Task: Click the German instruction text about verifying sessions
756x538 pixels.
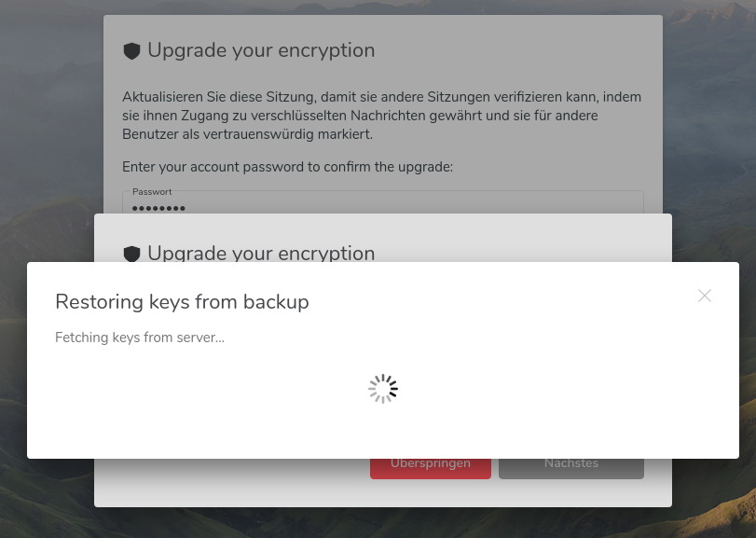Action: [x=380, y=115]
